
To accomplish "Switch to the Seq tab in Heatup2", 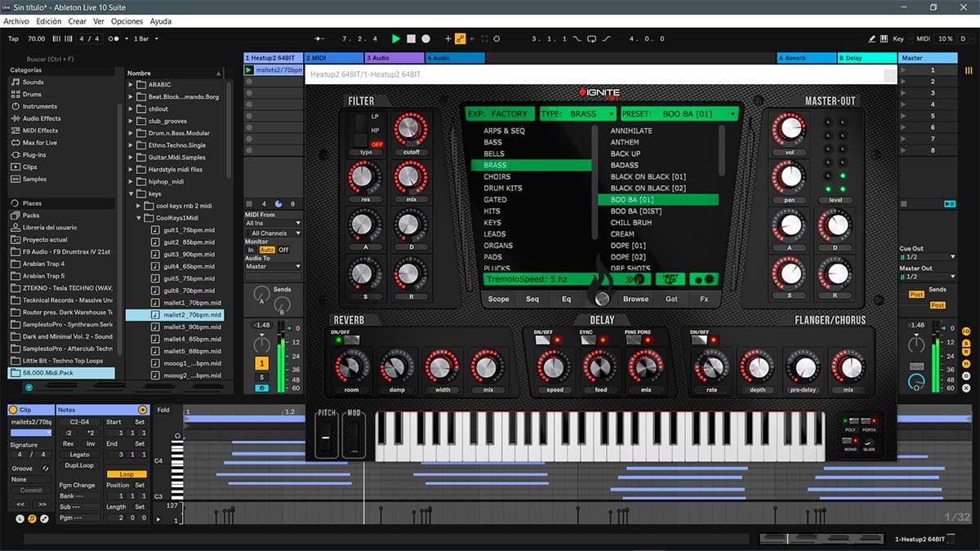I will tap(532, 299).
